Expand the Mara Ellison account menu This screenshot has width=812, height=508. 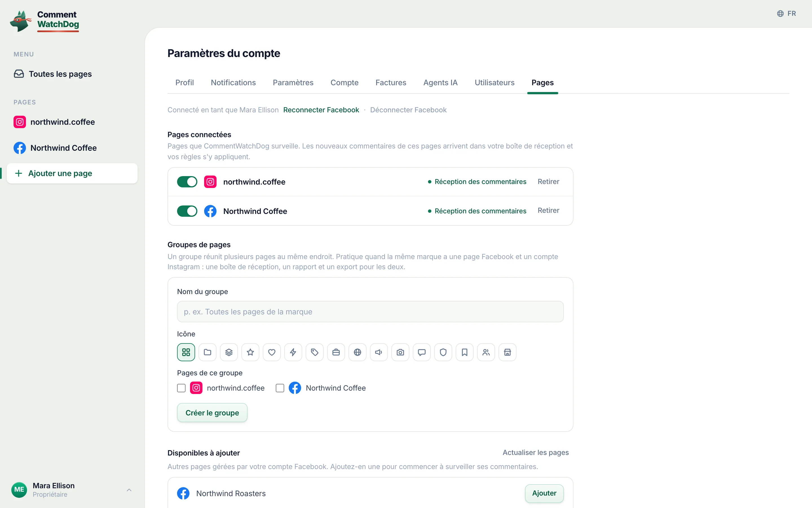pos(129,490)
